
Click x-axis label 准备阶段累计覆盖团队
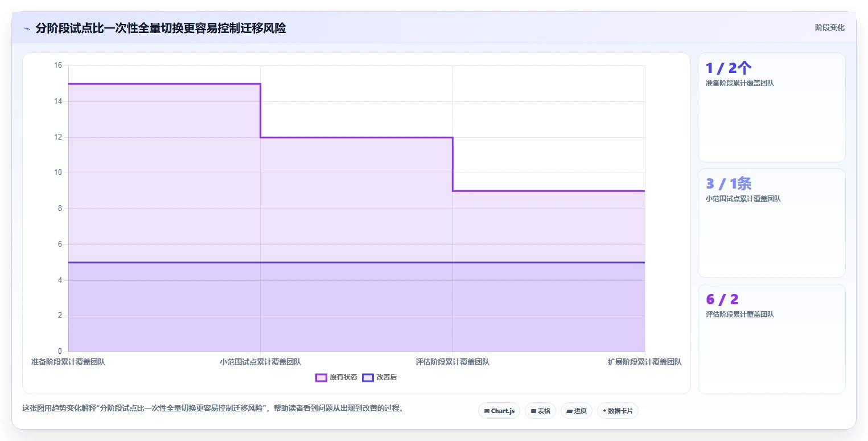click(x=68, y=362)
